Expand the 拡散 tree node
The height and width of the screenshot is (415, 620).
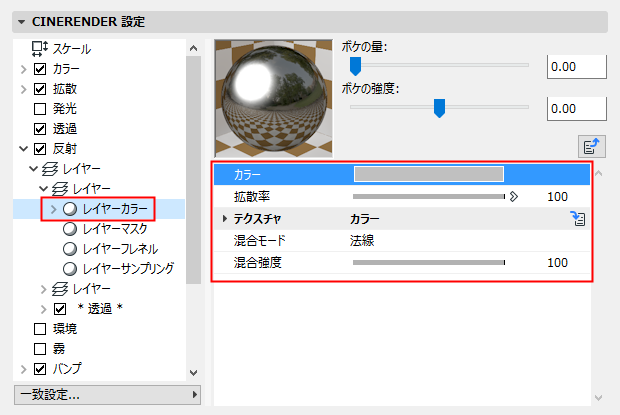click(x=24, y=89)
